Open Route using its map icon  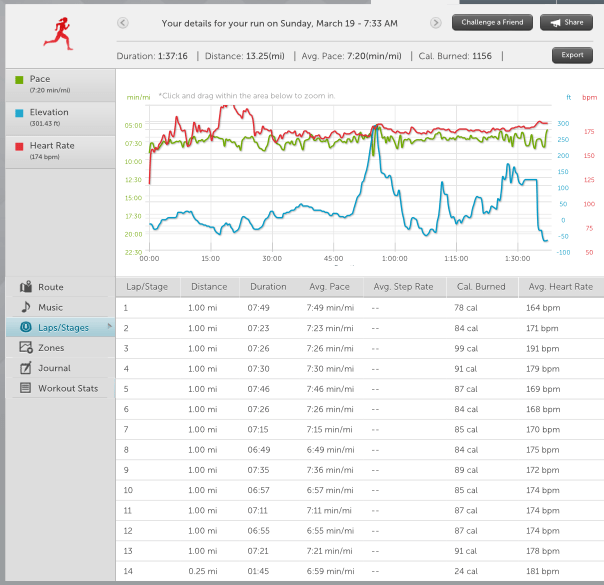[26, 287]
